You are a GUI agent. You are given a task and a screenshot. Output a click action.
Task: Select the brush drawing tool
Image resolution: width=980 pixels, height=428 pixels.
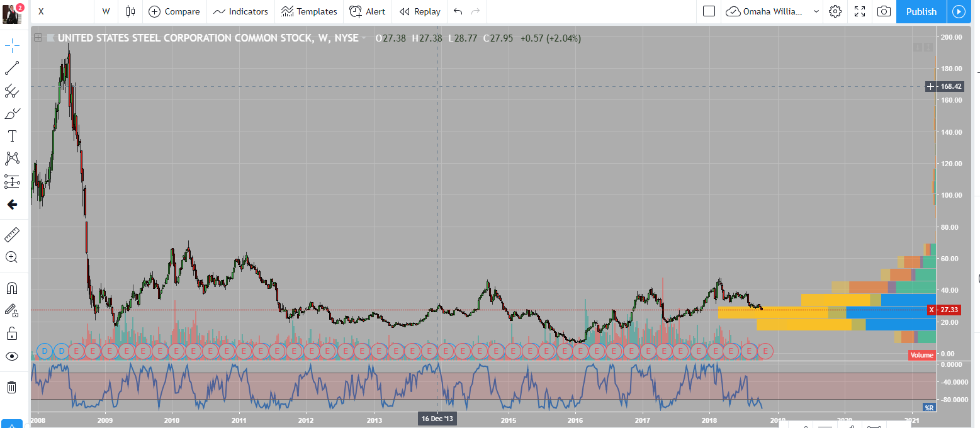point(12,113)
